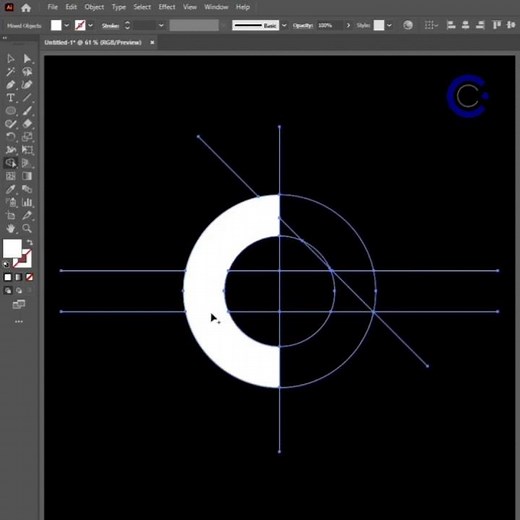Set paint to None below swatches
This screenshot has height=520, width=520.
coord(29,277)
